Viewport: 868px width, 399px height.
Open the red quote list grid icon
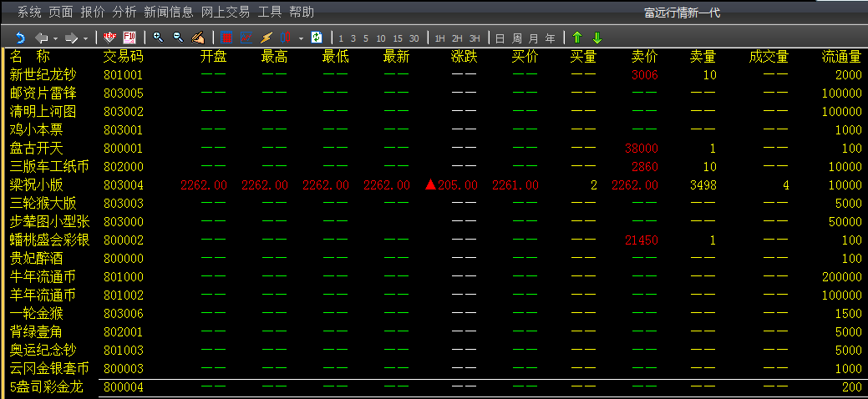point(227,38)
